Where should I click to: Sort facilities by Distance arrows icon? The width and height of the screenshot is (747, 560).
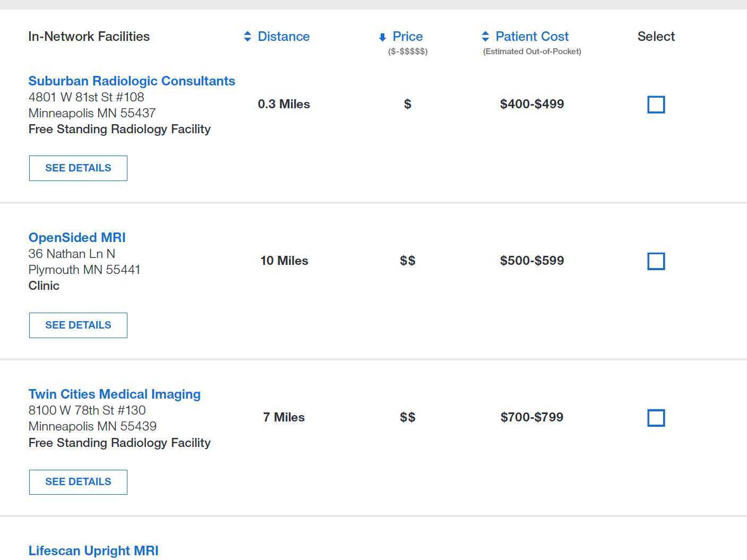(247, 37)
